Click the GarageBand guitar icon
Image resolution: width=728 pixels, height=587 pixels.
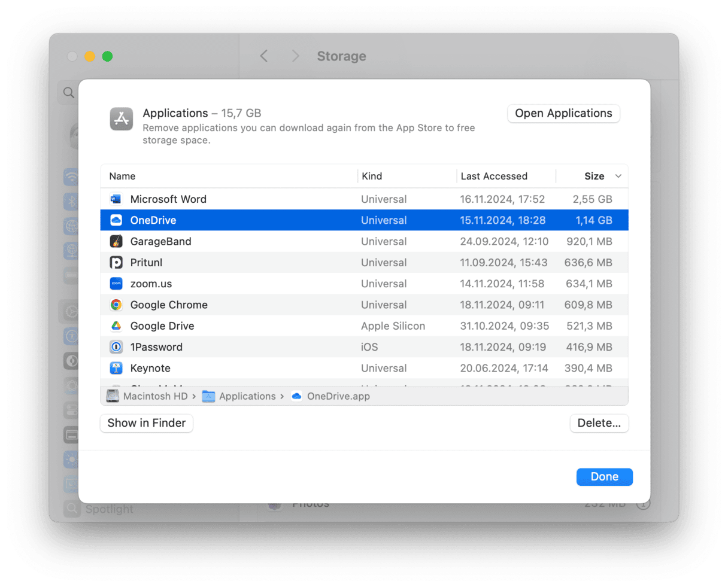[x=116, y=242]
